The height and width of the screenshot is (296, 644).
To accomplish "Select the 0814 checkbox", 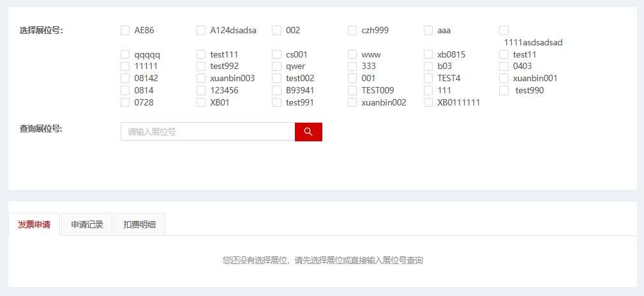I will coord(125,90).
